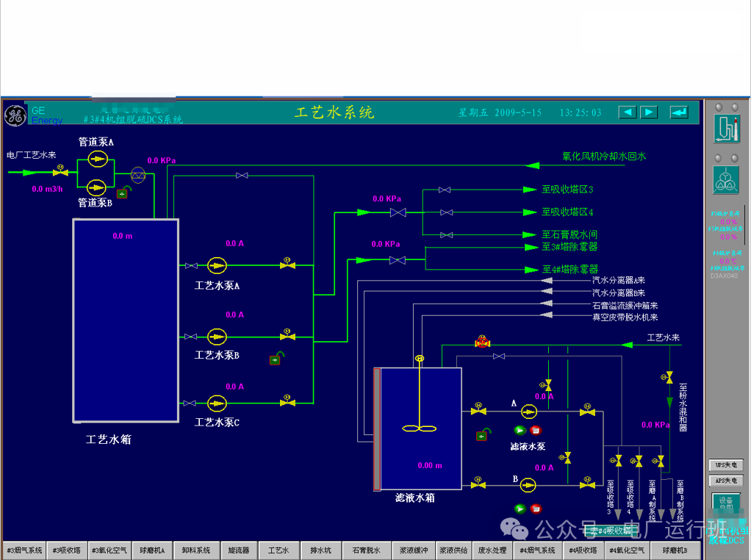Click the valve to powder-water mixer (至粉水混和器)
The width and height of the screenshot is (751, 560).
click(668, 378)
